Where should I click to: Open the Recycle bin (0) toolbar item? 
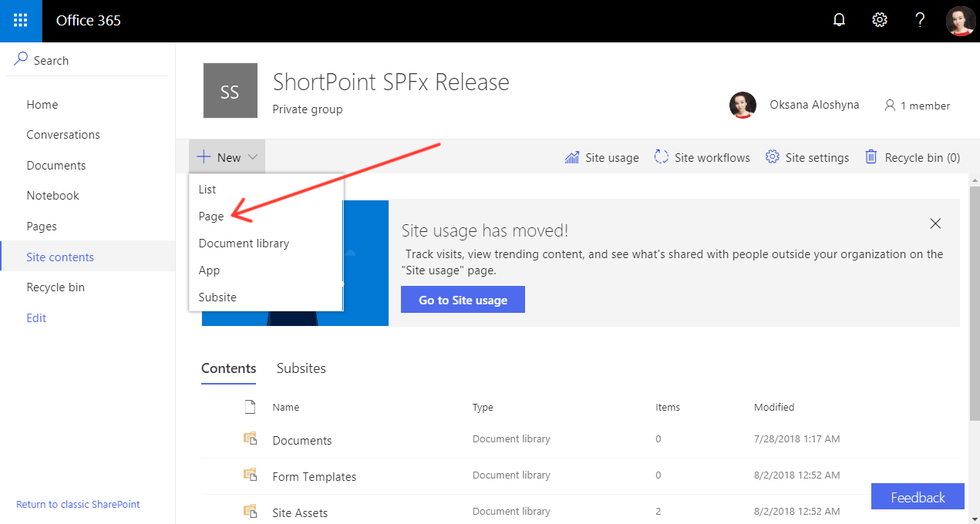912,157
